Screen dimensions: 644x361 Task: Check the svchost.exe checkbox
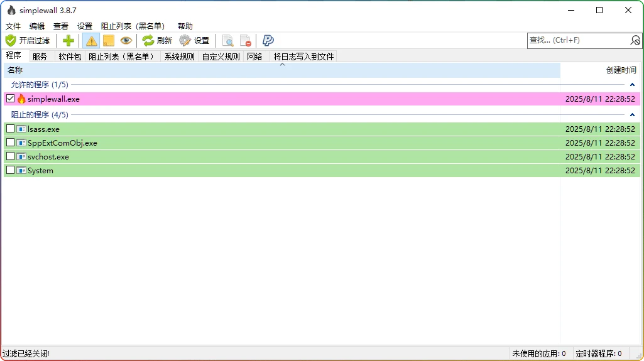point(10,156)
